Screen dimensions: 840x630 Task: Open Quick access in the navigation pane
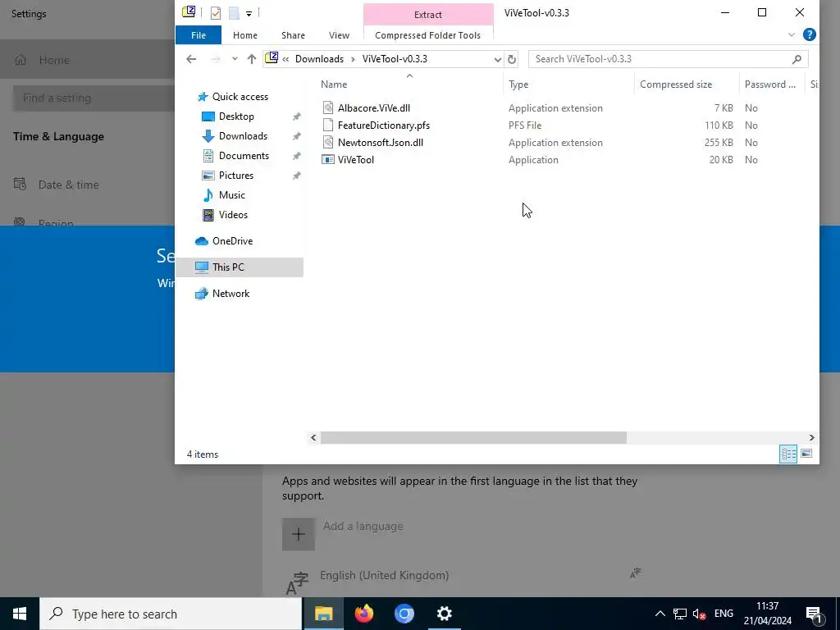tap(240, 97)
